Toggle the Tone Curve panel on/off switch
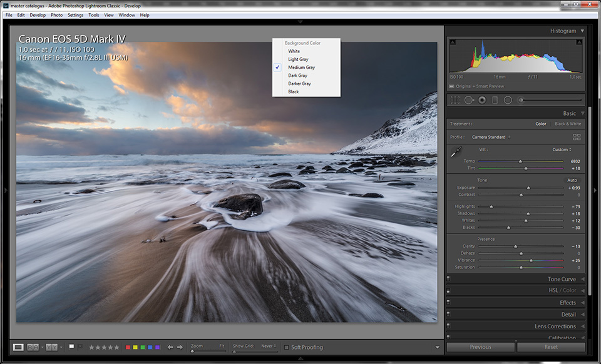The width and height of the screenshot is (601, 364). click(448, 279)
